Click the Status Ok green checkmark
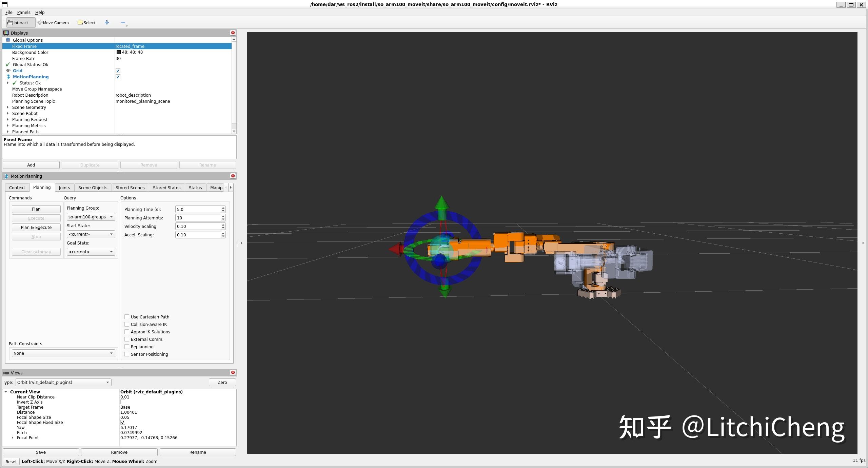Viewport: 868px width, 468px height. point(15,83)
